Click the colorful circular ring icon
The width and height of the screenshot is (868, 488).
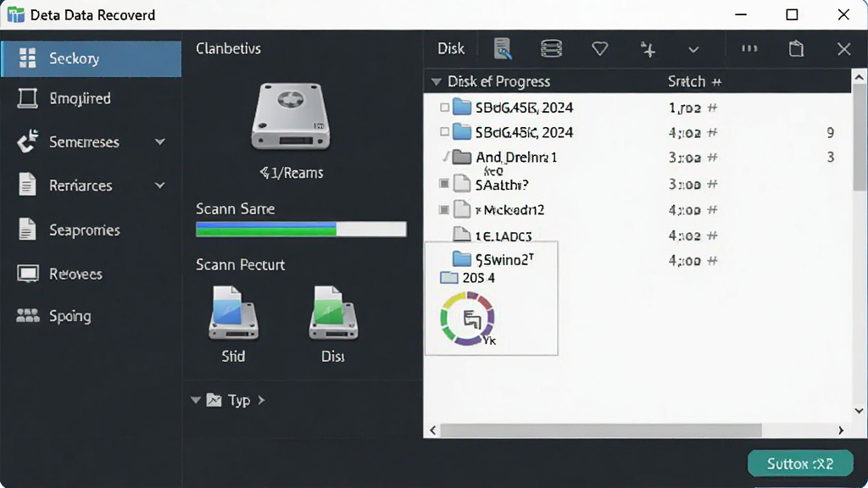click(x=468, y=319)
